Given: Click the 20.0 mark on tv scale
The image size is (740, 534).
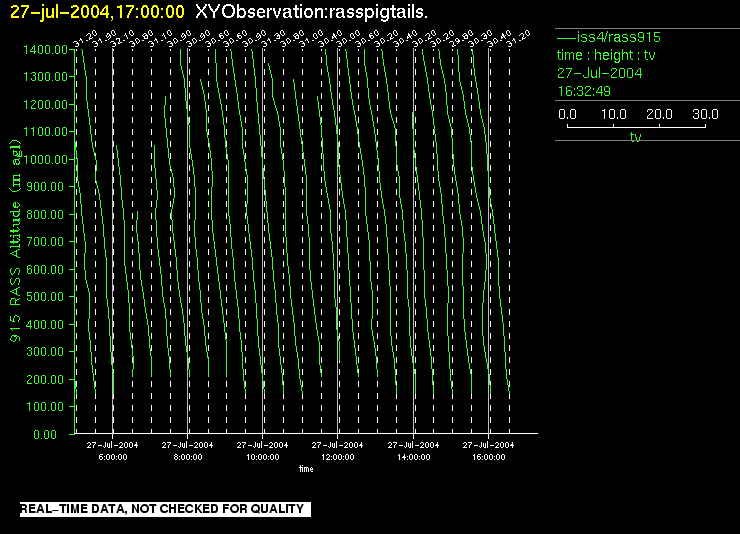Looking at the screenshot, I should pyautogui.click(x=659, y=115).
